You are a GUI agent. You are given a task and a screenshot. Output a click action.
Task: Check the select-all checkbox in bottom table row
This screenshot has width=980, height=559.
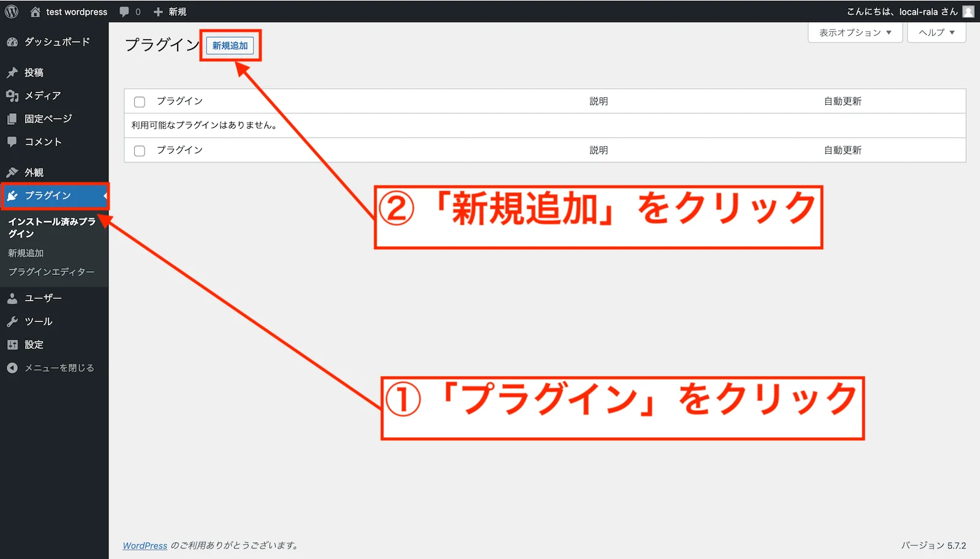coord(139,150)
